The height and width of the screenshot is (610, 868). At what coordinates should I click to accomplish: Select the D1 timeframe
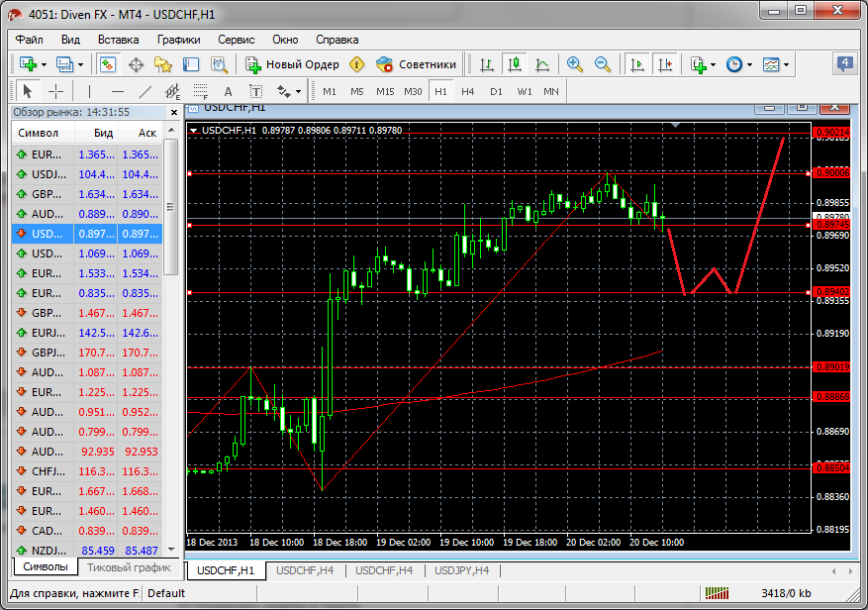pos(496,91)
